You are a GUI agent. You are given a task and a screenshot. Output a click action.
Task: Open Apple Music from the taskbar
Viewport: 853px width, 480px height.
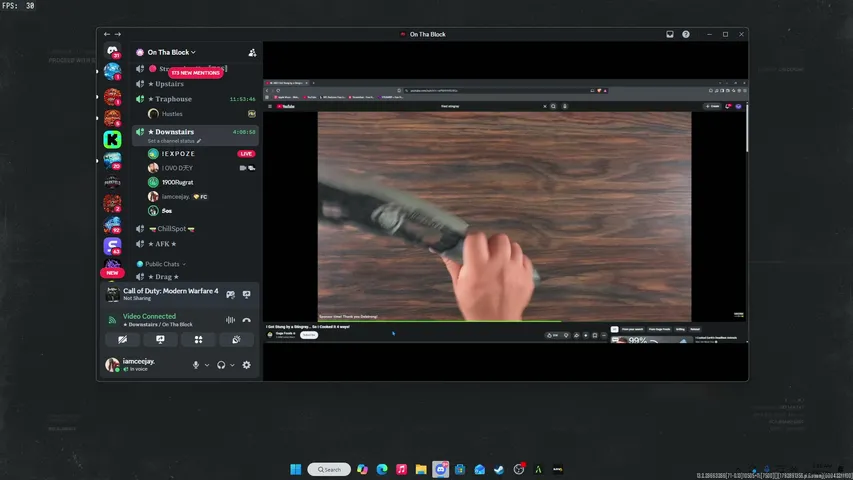pos(401,469)
